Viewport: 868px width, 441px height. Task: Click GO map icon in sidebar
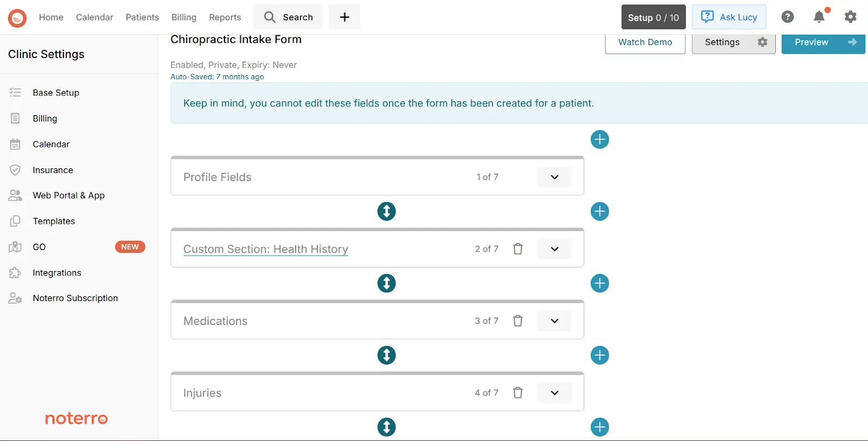coord(15,247)
